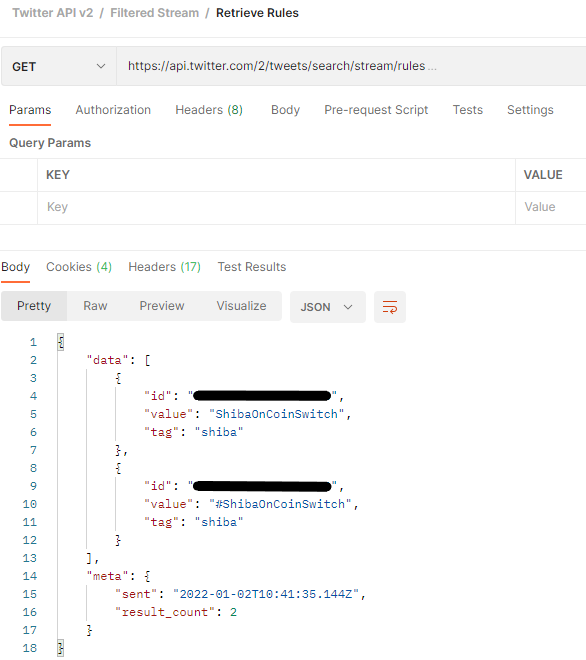
Task: Click the "id" key on line 9
Action: tap(157, 486)
